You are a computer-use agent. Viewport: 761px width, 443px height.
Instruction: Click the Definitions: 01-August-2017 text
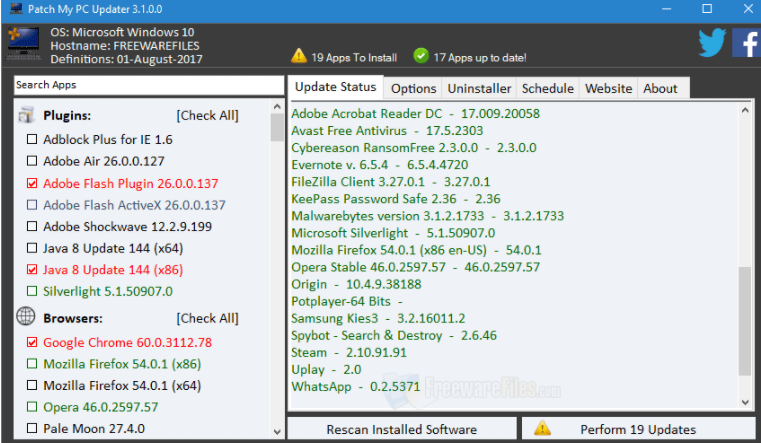126,59
